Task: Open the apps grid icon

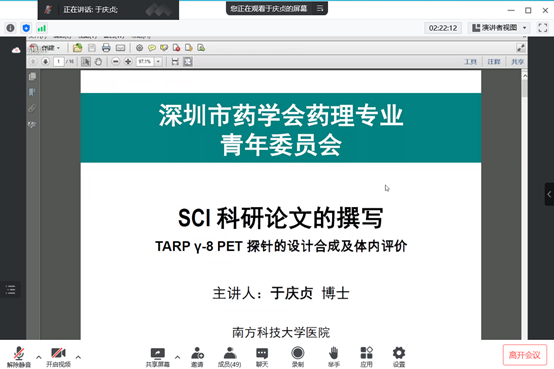Action: coord(366,356)
